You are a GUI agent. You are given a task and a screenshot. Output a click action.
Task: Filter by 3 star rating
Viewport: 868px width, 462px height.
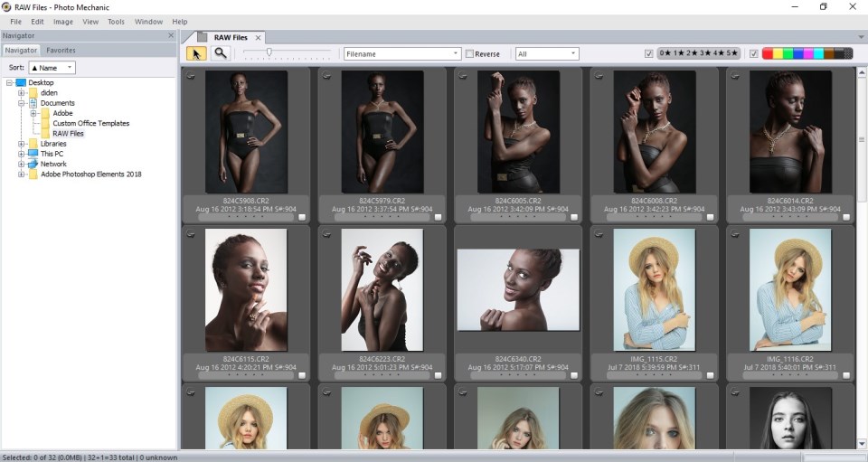704,53
